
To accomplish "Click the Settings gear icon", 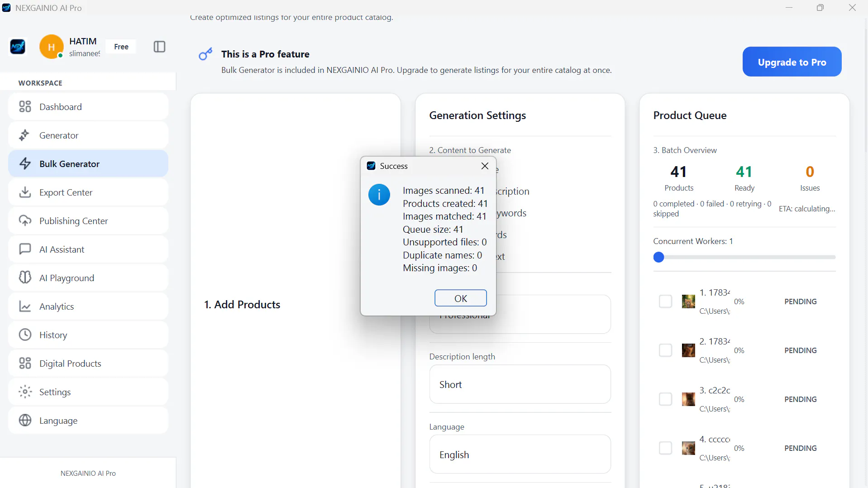I will click(x=25, y=392).
